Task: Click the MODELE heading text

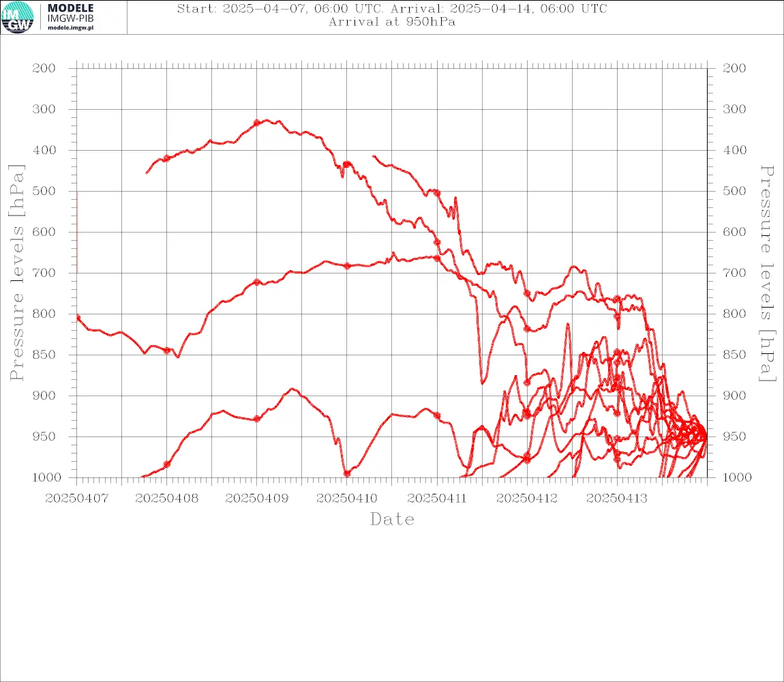Action: [x=70, y=8]
